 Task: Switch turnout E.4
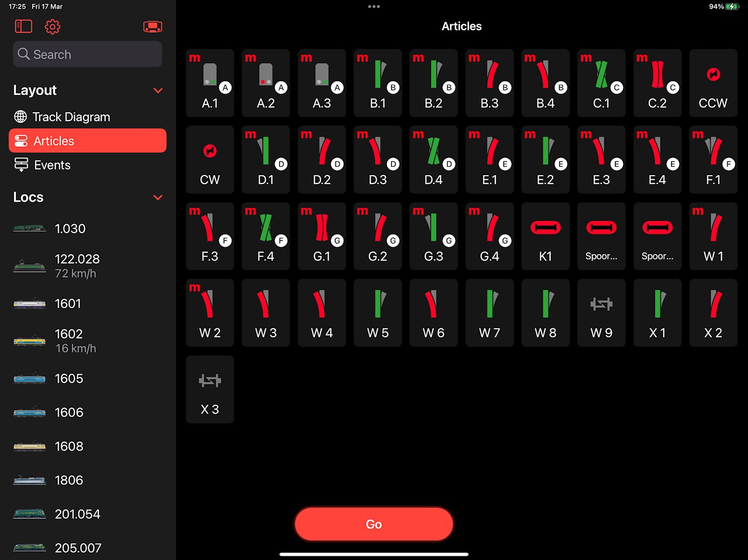(x=658, y=160)
